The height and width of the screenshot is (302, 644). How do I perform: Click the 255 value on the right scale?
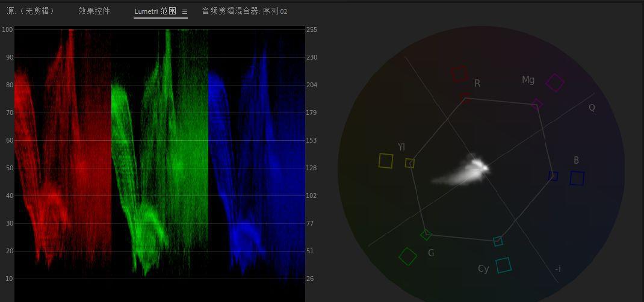tap(312, 29)
